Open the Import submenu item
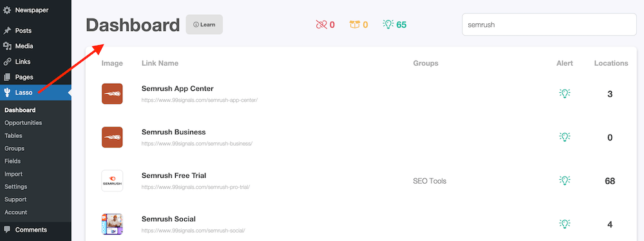644x241 pixels. click(14, 174)
